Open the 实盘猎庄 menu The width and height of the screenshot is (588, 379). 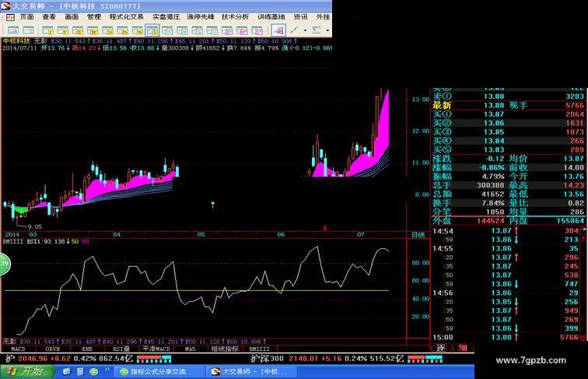tap(166, 17)
